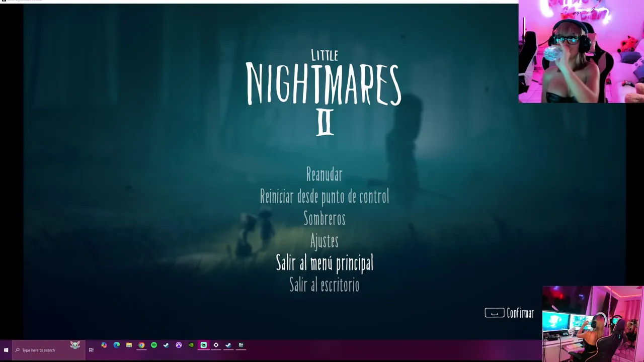Open the Sombreros menu option

(324, 219)
